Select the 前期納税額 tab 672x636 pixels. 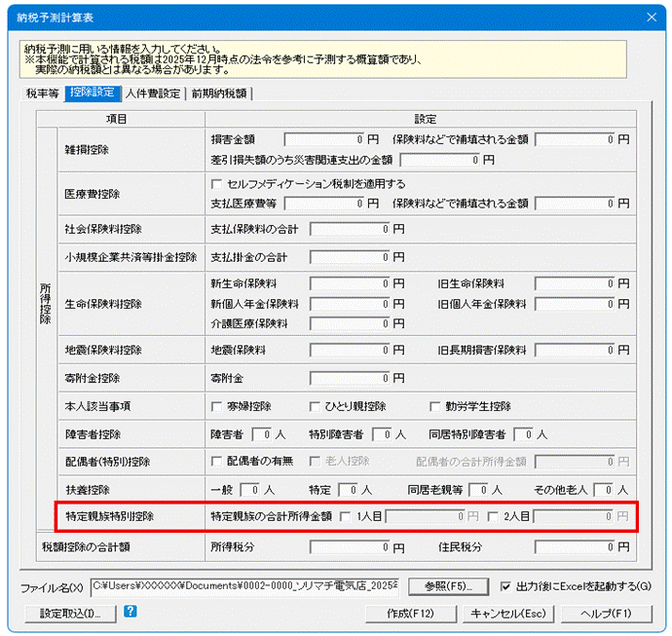point(219,94)
